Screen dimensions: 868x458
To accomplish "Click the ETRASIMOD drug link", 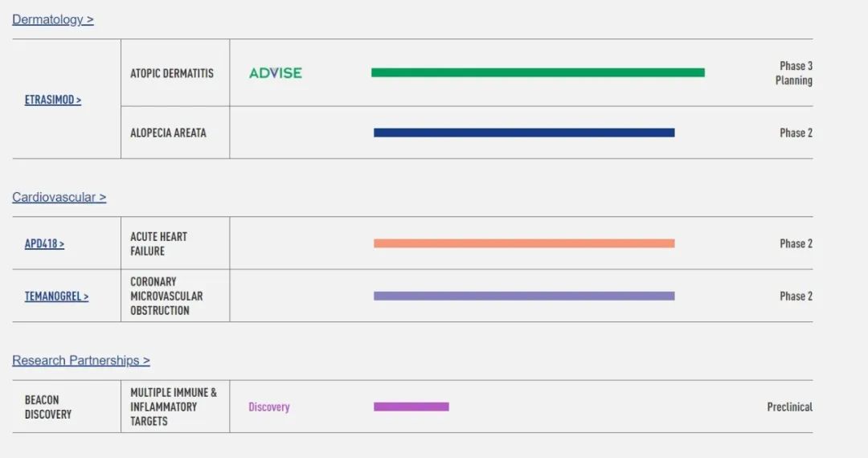I will (x=53, y=100).
